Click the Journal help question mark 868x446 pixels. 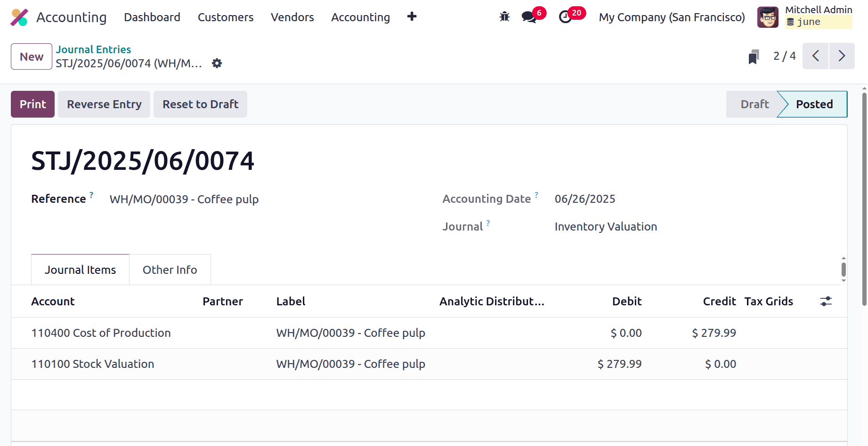(x=488, y=223)
